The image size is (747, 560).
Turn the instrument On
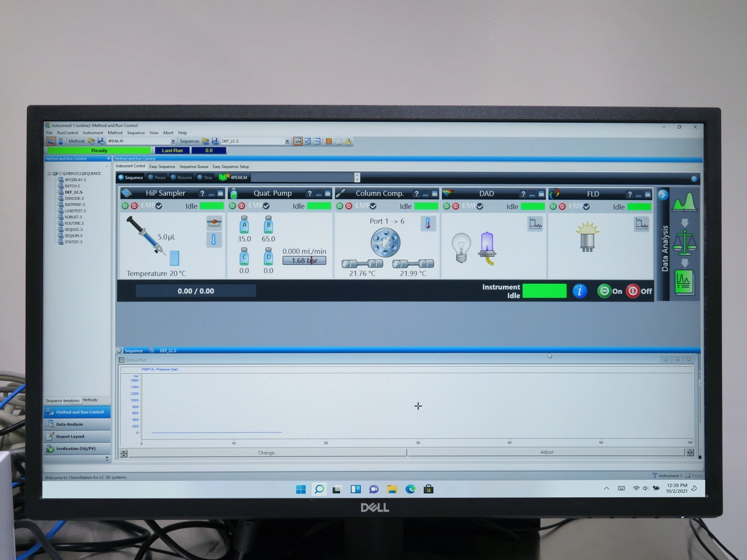[610, 291]
